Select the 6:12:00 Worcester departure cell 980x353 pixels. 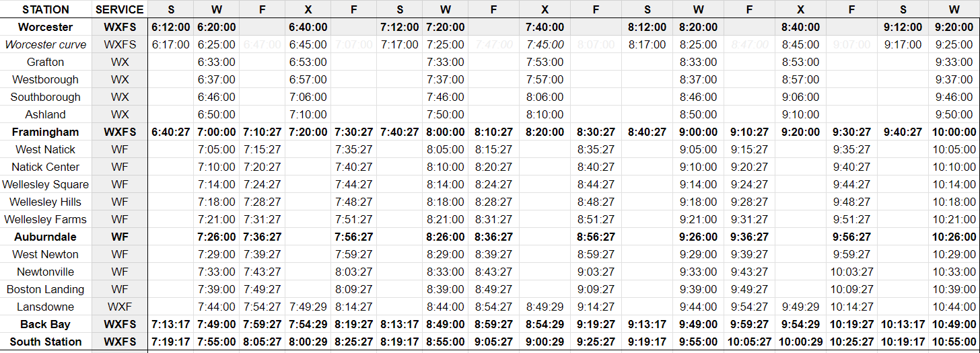[171, 28]
